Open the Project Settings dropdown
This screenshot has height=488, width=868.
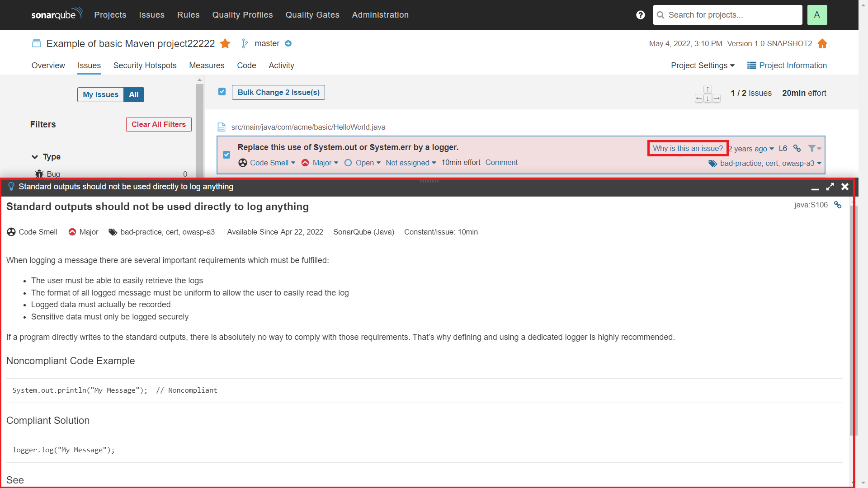pos(703,66)
